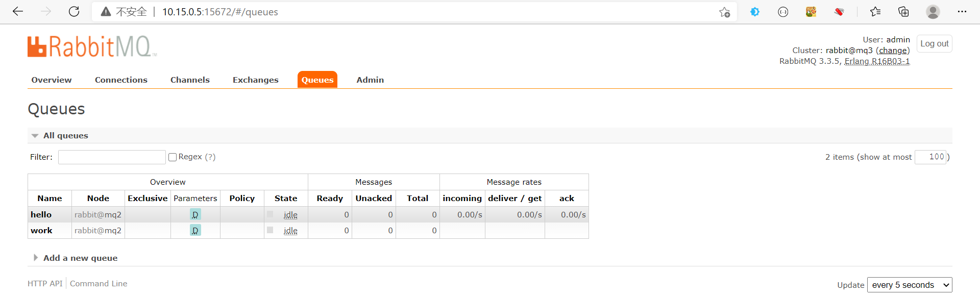This screenshot has height=296, width=980.
Task: Open the browser collections icon
Action: pyautogui.click(x=903, y=12)
